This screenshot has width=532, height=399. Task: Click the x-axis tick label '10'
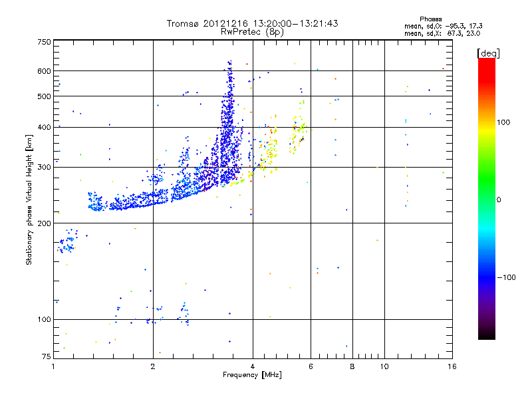[x=384, y=366]
